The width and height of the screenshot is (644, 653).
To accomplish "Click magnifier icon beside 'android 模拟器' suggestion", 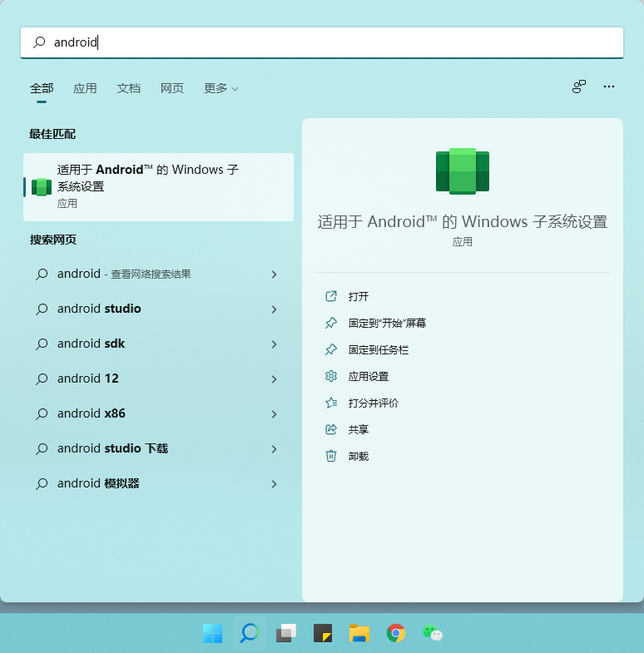I will point(42,484).
